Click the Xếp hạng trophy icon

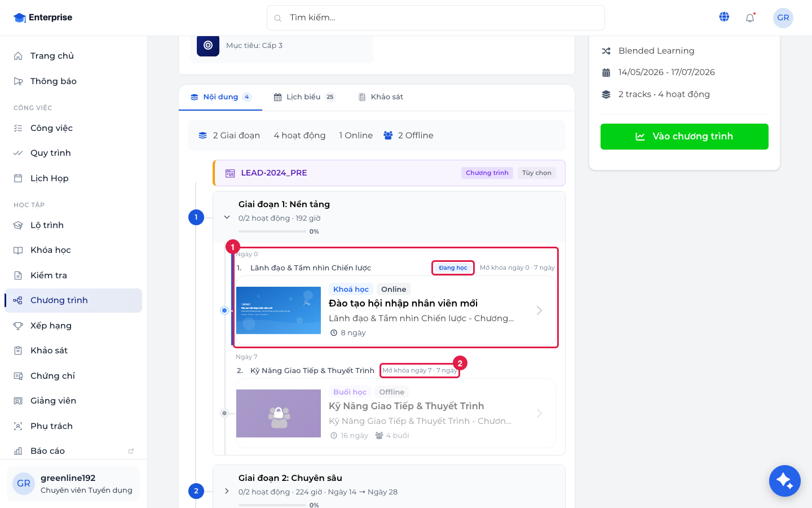(x=18, y=326)
